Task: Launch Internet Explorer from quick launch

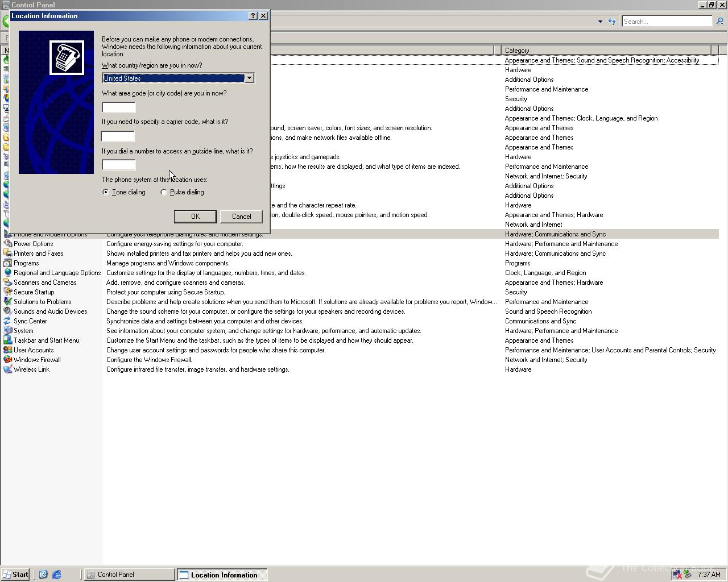Action: coord(56,575)
